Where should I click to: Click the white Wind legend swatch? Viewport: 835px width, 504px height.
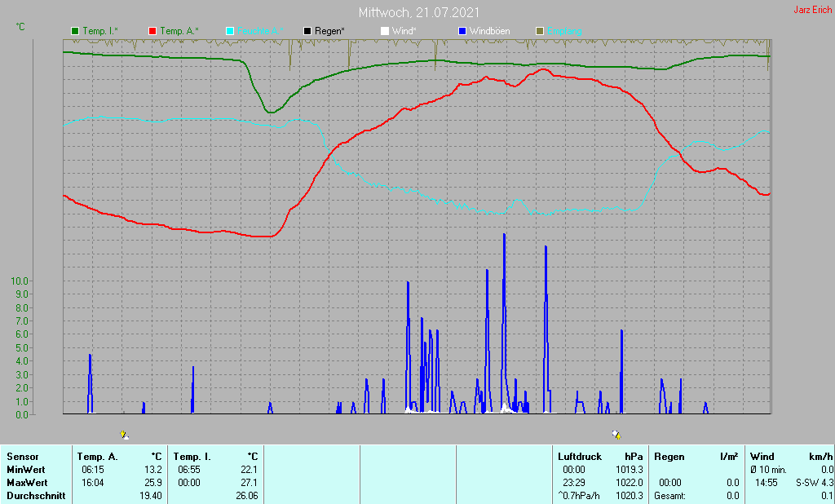pos(385,32)
